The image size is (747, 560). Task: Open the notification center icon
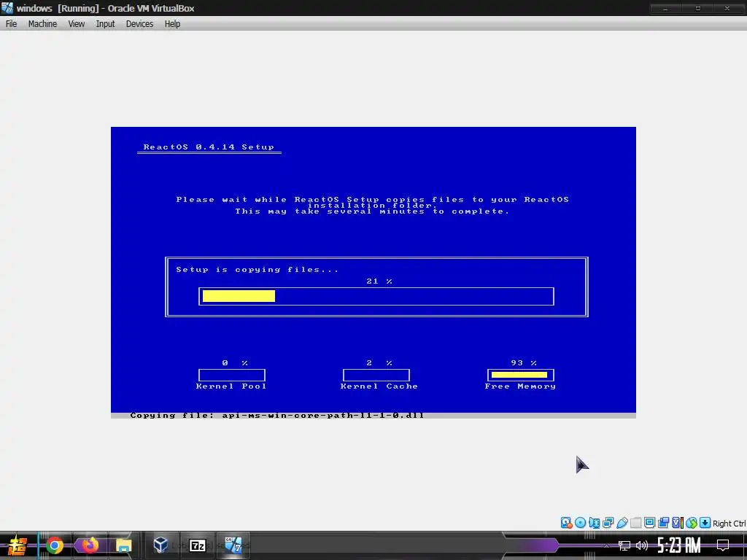723,545
